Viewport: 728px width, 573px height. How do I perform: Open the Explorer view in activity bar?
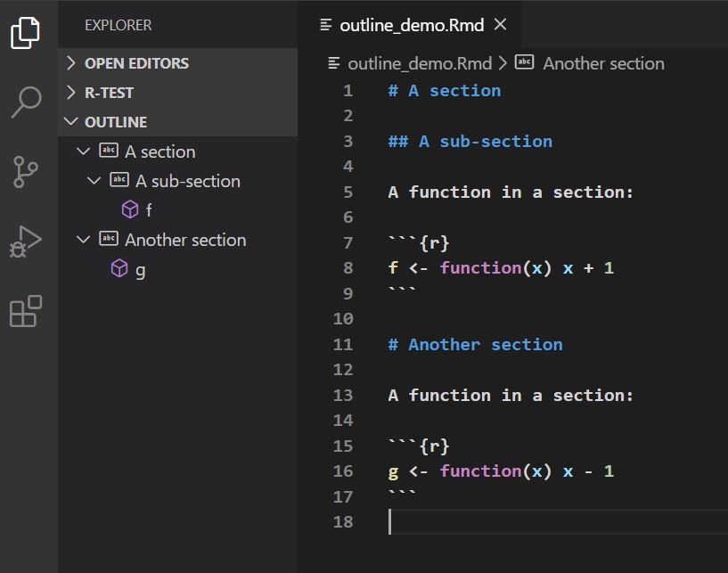point(25,32)
